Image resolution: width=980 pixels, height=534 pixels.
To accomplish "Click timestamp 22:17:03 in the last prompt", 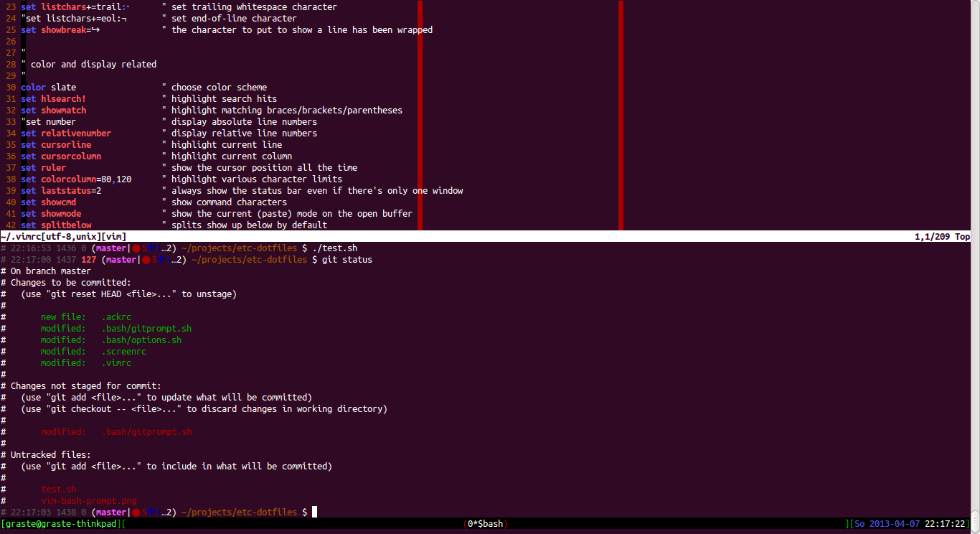I will click(31, 512).
